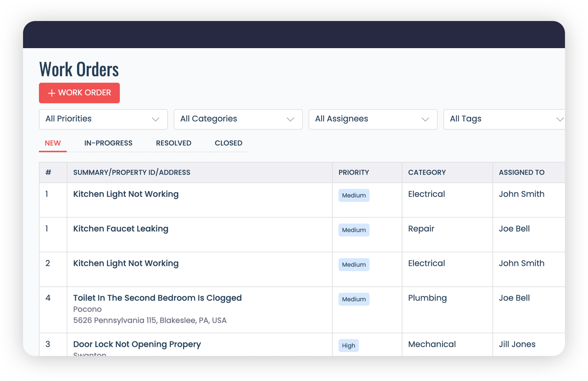The width and height of the screenshot is (588, 381).
Task: Click the Plumbing category cell
Action: [427, 298]
